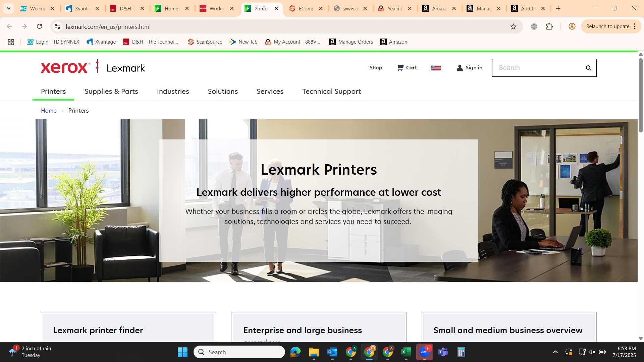Viewport: 644px width, 362px height.
Task: Click the forward navigation arrow
Action: coord(24,26)
